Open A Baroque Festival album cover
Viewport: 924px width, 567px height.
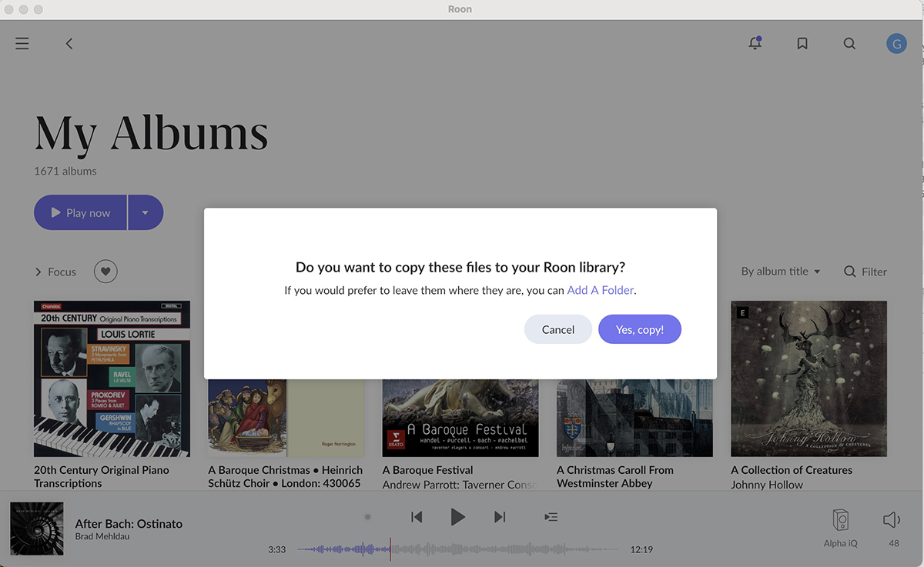pyautogui.click(x=460, y=418)
